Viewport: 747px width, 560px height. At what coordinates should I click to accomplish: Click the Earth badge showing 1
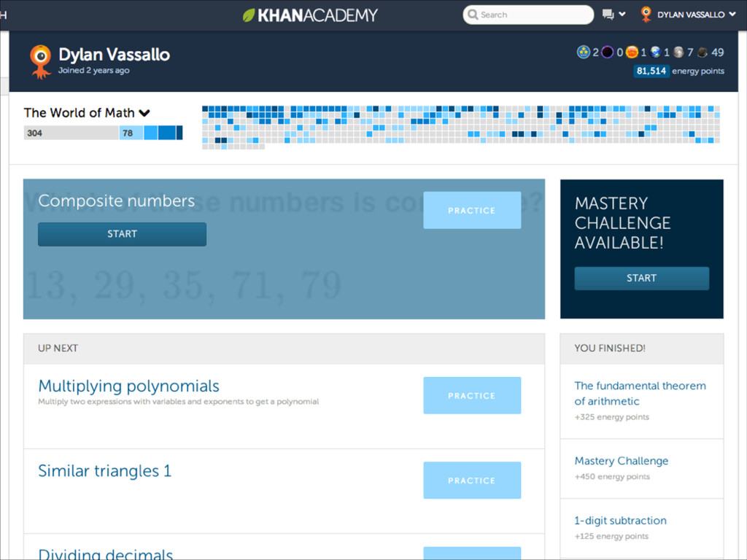(656, 52)
